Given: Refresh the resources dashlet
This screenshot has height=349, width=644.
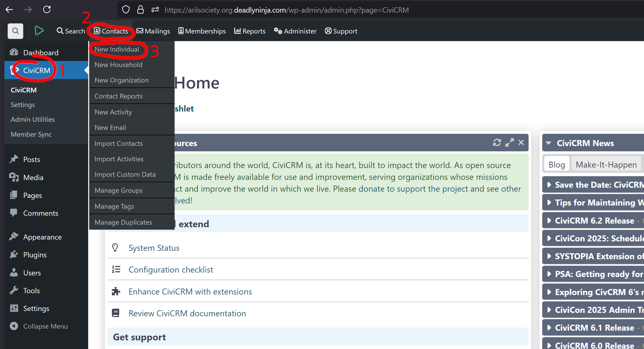Looking at the screenshot, I should [x=497, y=143].
